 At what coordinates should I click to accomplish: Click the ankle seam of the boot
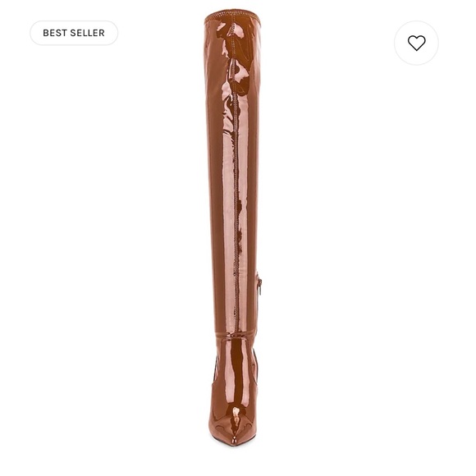tap(236, 336)
